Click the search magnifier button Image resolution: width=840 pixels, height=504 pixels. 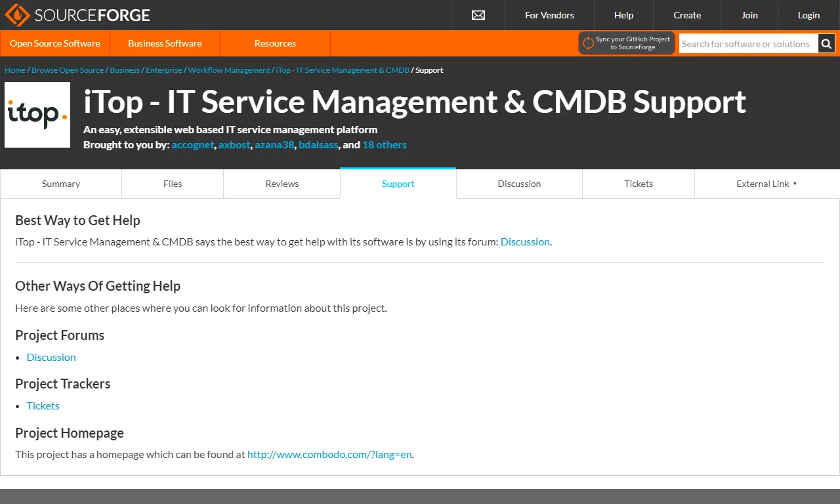[827, 44]
